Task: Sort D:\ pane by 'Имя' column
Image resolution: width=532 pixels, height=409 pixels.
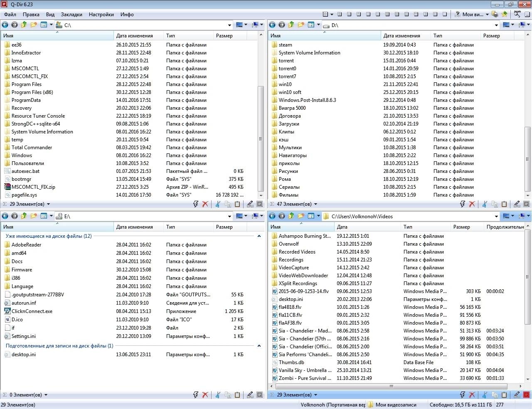Action: tap(325, 36)
